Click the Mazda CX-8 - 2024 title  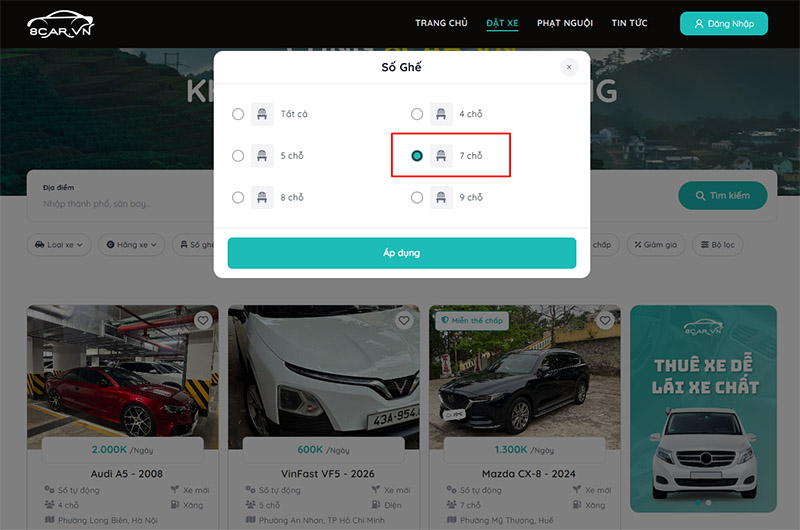[529, 474]
